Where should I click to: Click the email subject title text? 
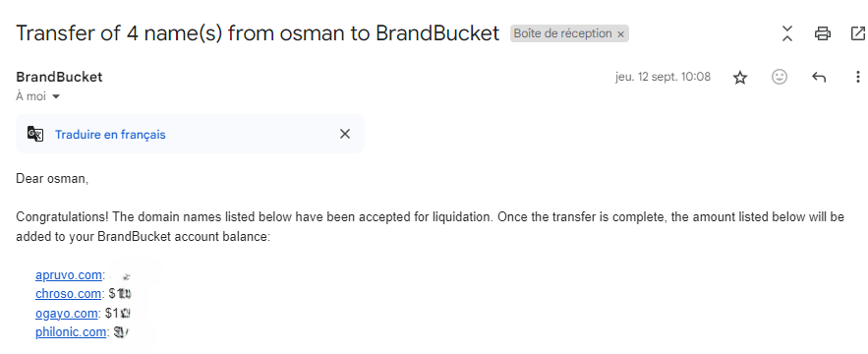click(258, 33)
